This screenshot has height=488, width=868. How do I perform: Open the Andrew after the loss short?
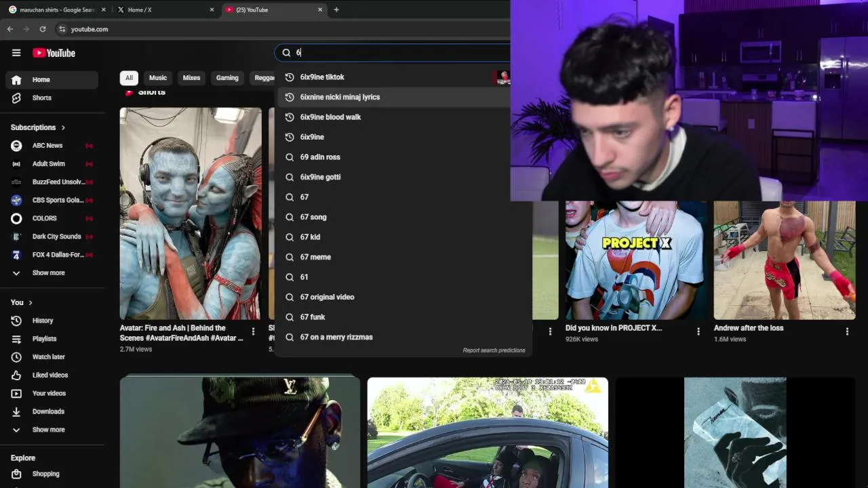point(785,260)
